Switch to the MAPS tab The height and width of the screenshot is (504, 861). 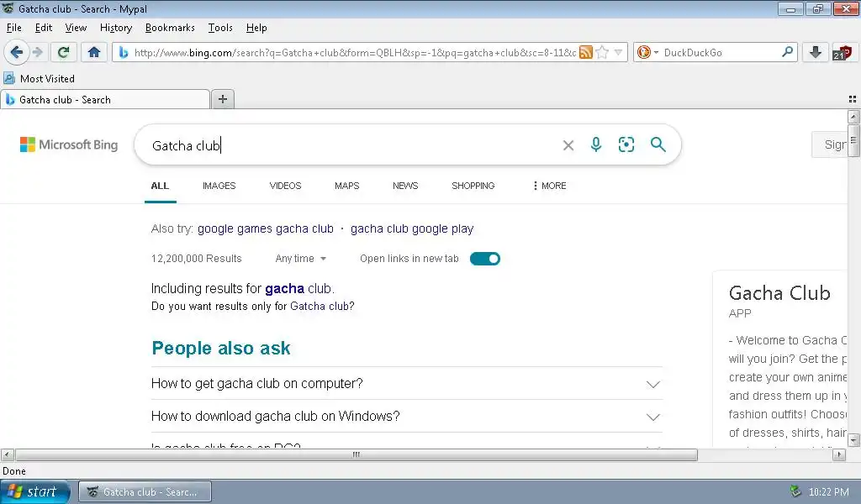(x=347, y=186)
